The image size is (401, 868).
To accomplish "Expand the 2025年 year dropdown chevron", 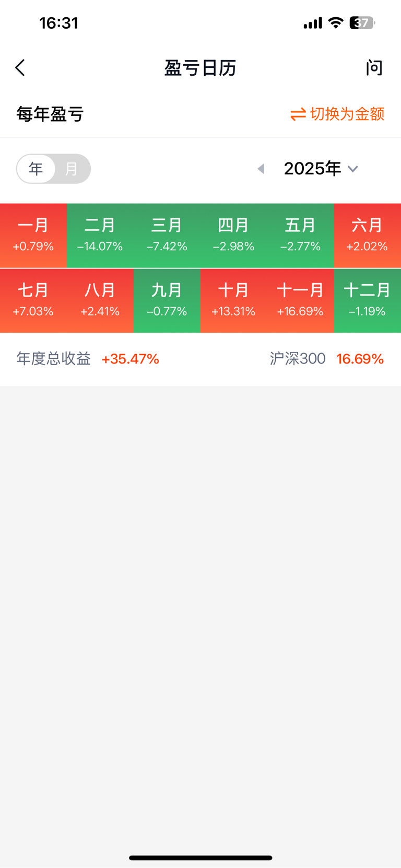I will (x=353, y=169).
